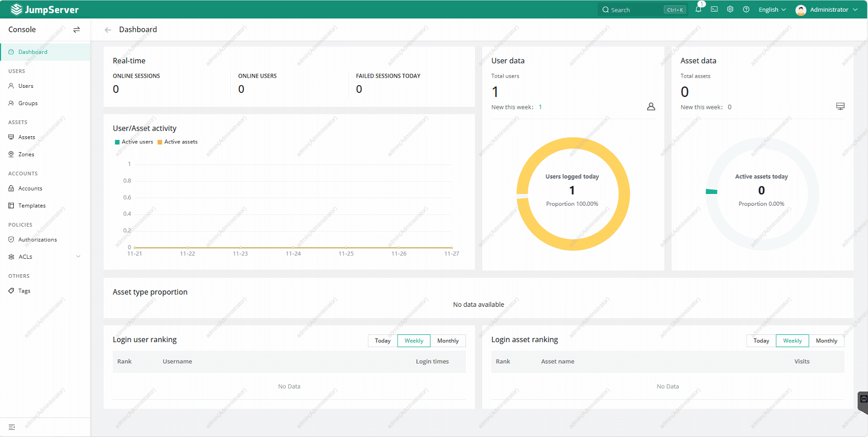Open the notifications bell icon

698,9
